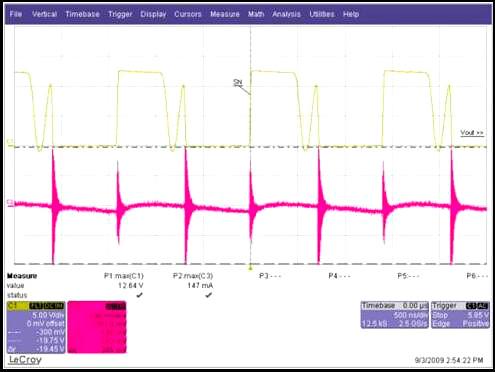Click the trigger position marker at grid bottom
The width and height of the screenshot is (495, 372).
251,268
